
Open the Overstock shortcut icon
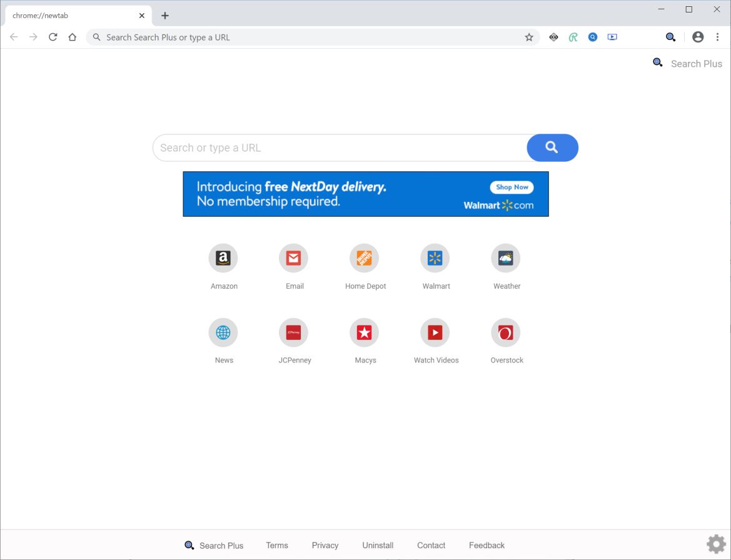tap(505, 332)
